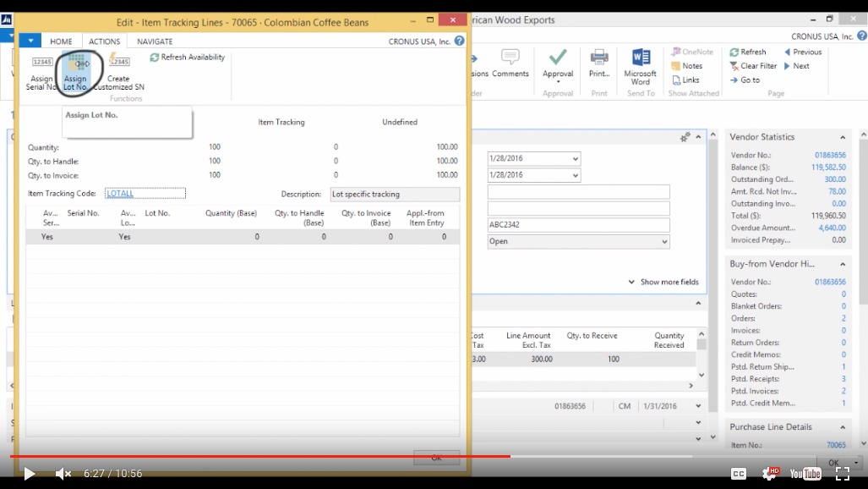Toggle closed captions on video
Screen dimensions: 868x489
tap(739, 474)
